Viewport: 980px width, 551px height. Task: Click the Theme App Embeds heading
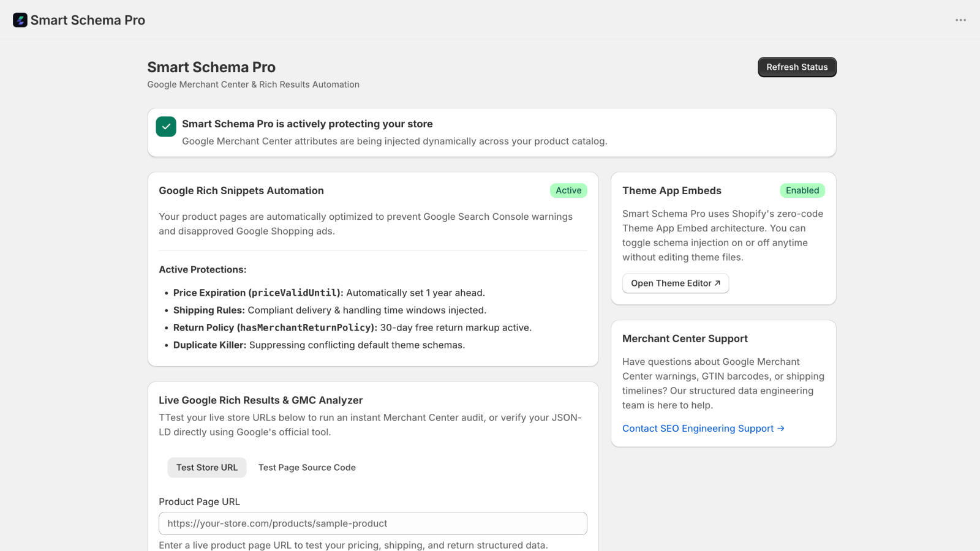coord(672,190)
